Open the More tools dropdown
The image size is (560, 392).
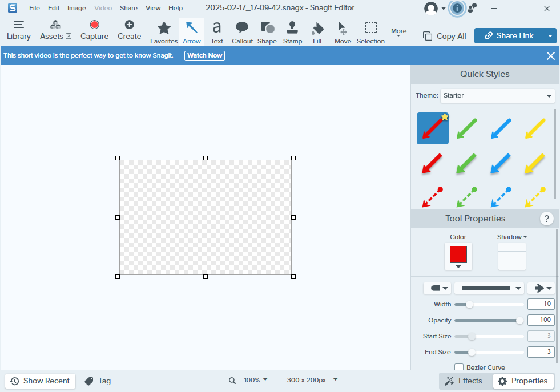coord(398,33)
